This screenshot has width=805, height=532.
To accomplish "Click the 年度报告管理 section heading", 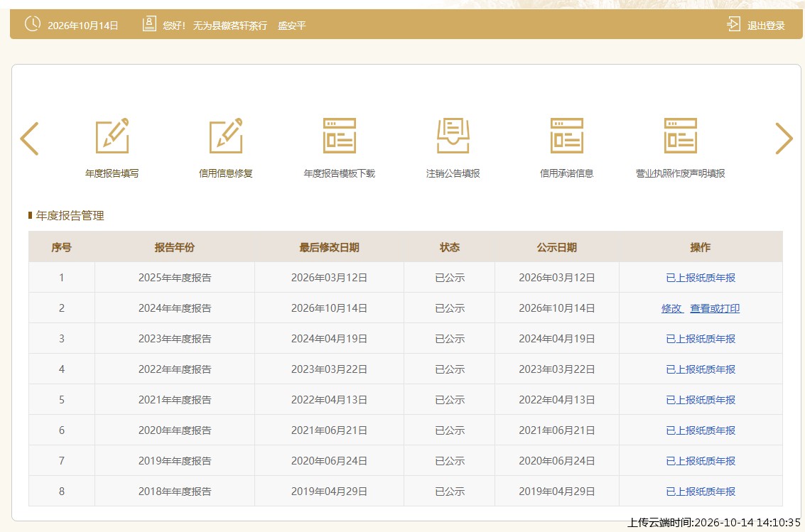I will [70, 215].
